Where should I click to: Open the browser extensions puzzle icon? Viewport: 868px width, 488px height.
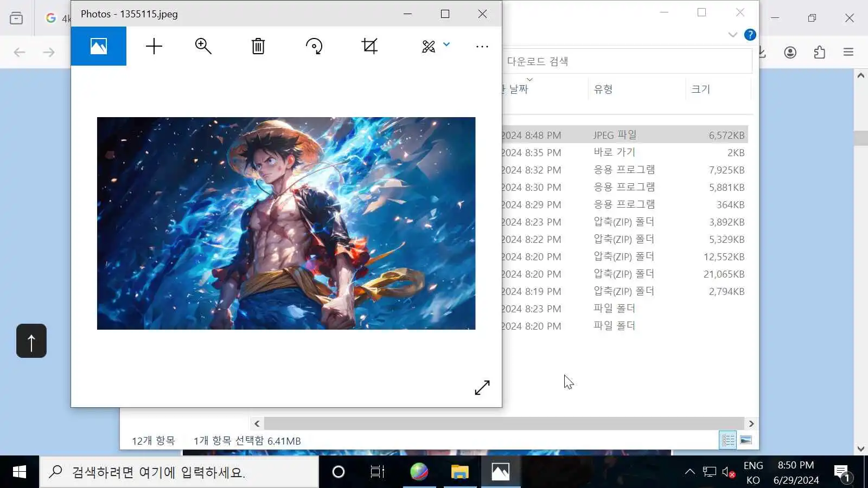[820, 52]
